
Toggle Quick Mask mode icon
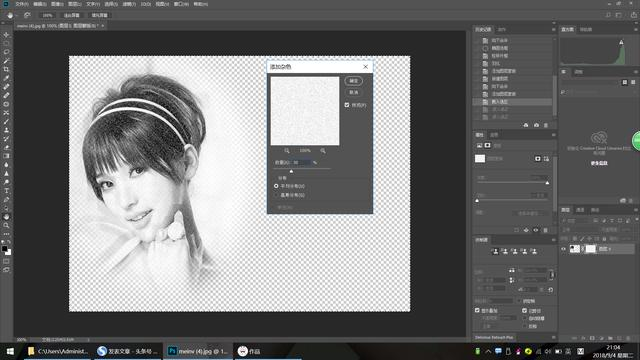tap(6, 261)
